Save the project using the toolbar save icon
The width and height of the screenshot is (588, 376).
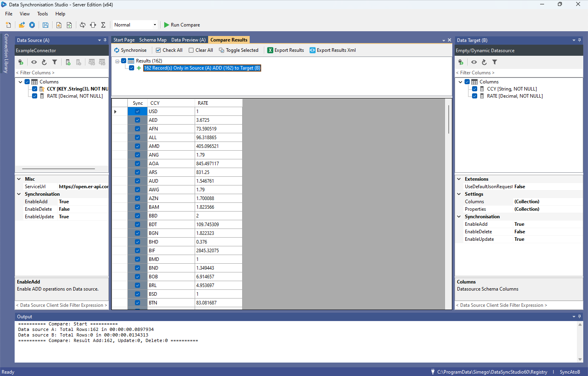[45, 25]
